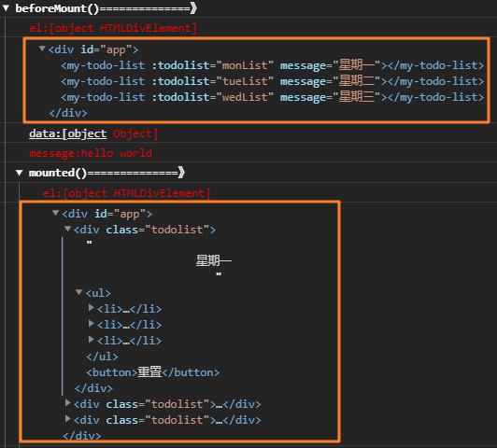Collapse the first div id="app" node under beforeMount
The image size is (497, 448).
point(42,49)
